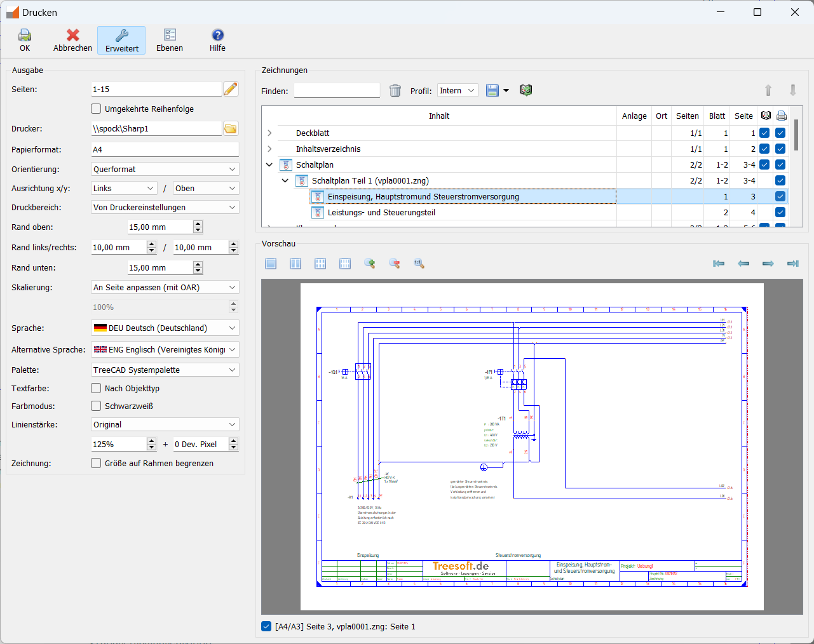This screenshot has width=814, height=644.
Task: Click the Erweitert toolbar tab
Action: point(121,41)
